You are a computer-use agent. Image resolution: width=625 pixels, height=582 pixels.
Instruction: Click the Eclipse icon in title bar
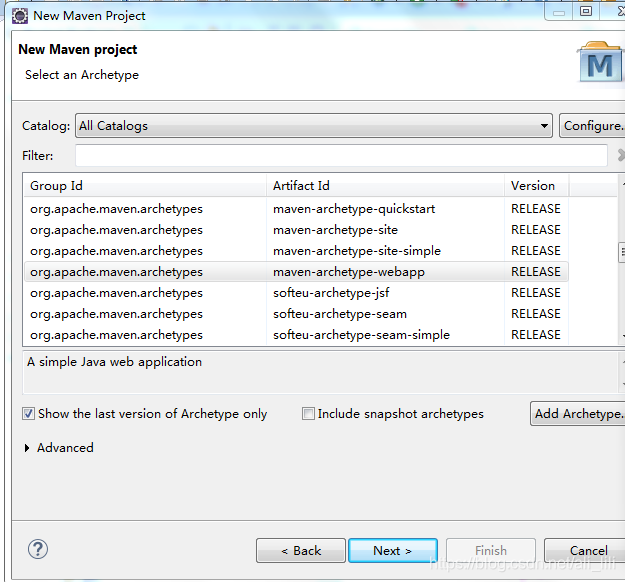coord(20,16)
